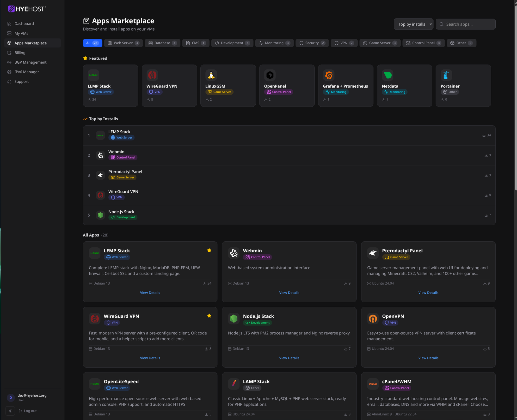
Task: Open the LinuxGSM penguin icon
Action: pos(211,75)
